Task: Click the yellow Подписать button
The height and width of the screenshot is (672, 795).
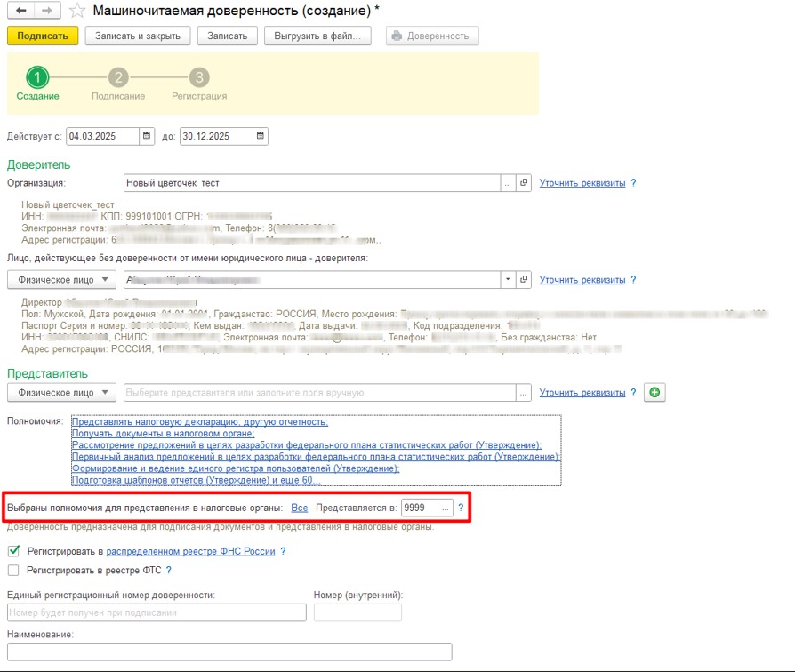Action: pyautogui.click(x=43, y=36)
